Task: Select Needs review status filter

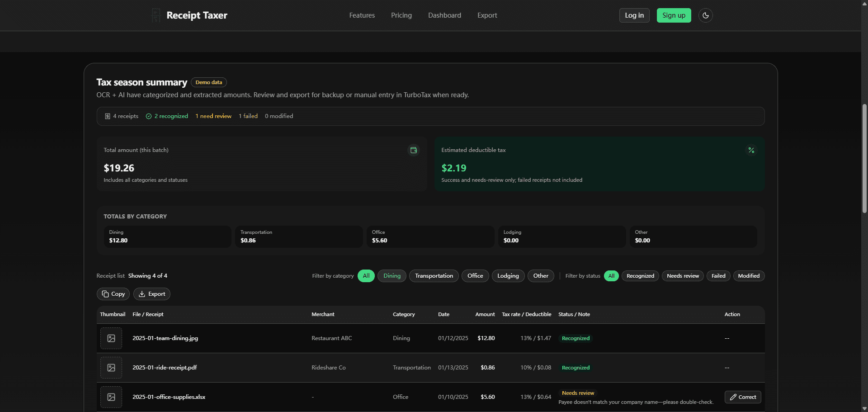Action: coord(683,276)
